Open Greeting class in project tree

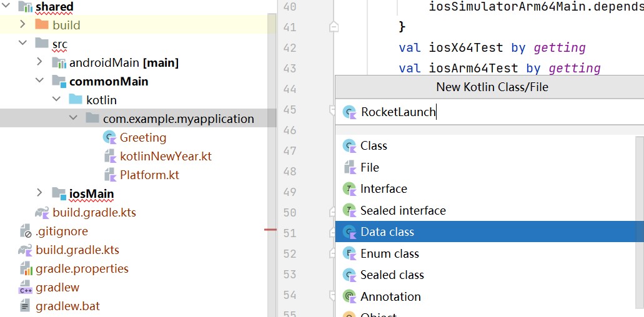143,137
